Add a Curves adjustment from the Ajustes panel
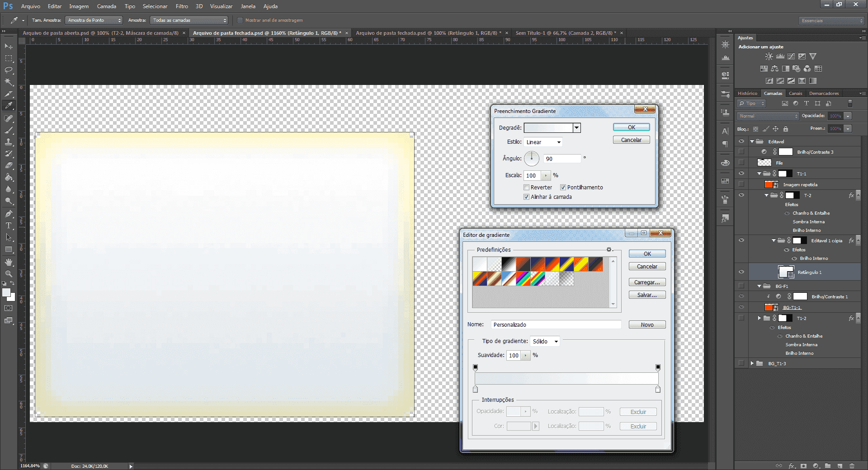This screenshot has height=470, width=868. [791, 56]
